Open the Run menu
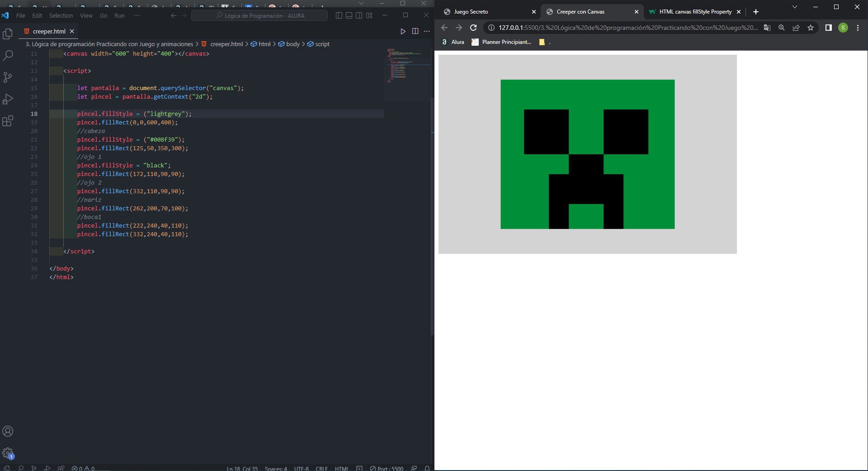The width and height of the screenshot is (868, 471). [119, 15]
